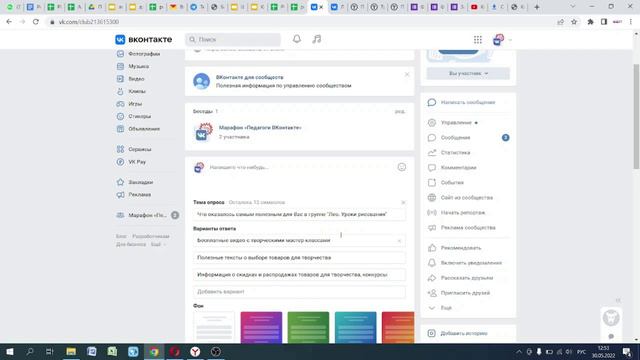Open the emoji smiley picker
This screenshot has height=360, width=640.
402,167
